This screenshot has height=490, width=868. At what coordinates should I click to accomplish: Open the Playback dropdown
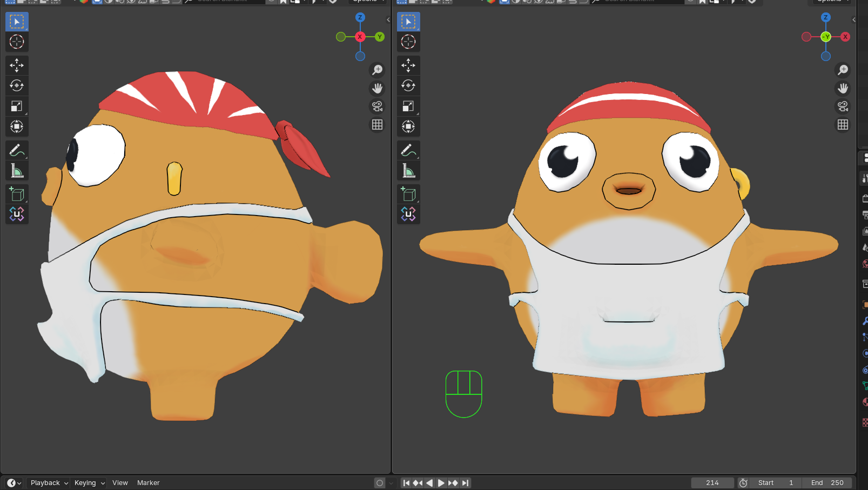click(49, 483)
